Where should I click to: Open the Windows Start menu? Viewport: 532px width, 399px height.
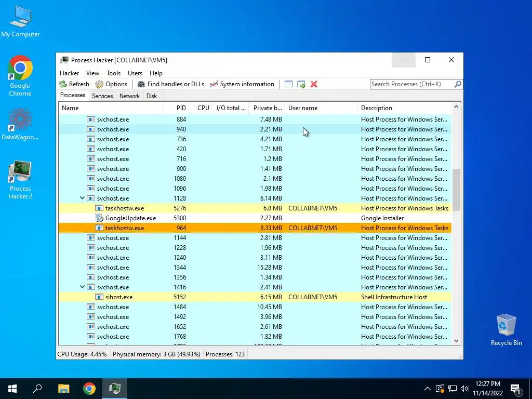click(12, 389)
